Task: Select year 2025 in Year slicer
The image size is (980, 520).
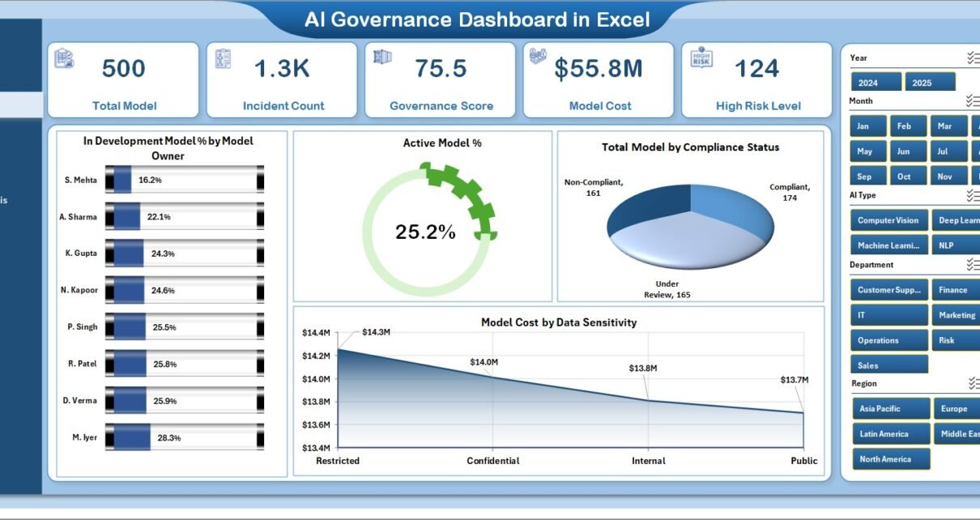Action: pos(929,83)
